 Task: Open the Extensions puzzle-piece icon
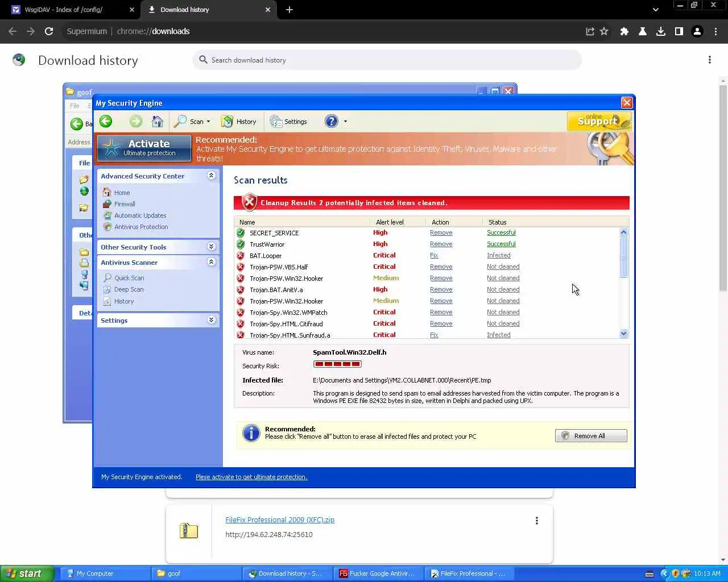point(624,31)
